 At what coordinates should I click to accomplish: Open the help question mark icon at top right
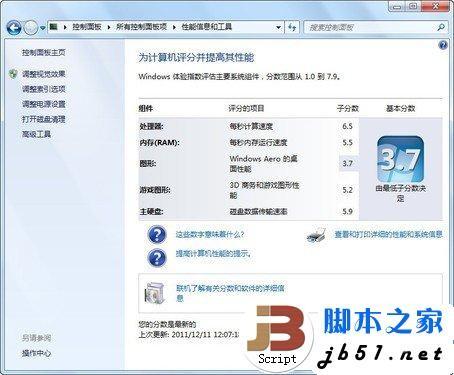443,45
